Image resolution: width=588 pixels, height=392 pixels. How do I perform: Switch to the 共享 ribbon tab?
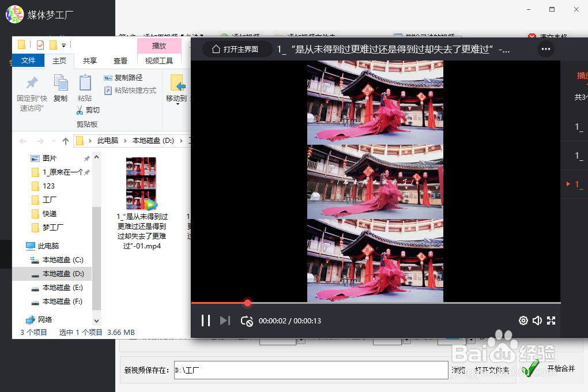coord(89,61)
